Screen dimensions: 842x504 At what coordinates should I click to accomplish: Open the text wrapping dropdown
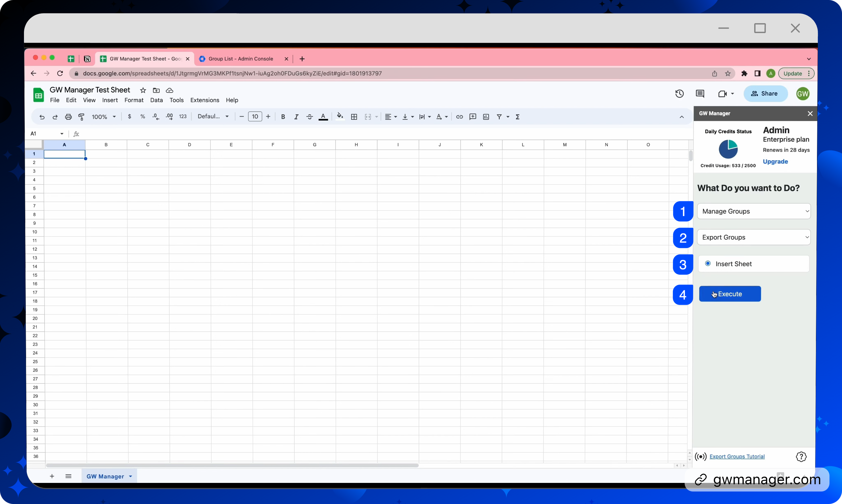point(425,117)
